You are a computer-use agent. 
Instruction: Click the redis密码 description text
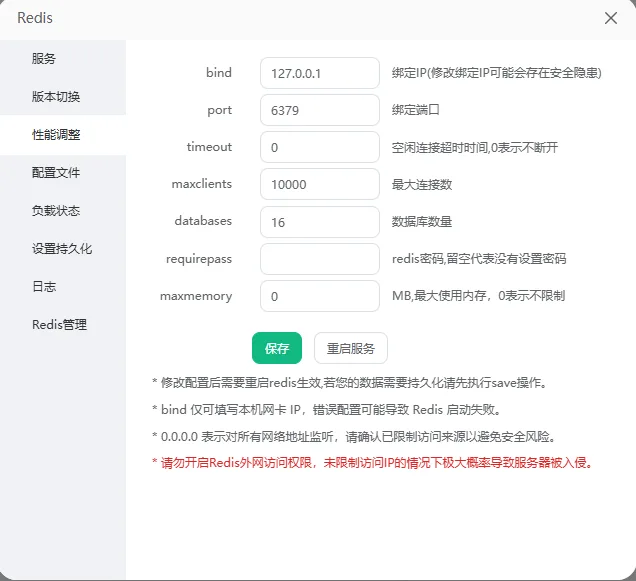tap(479, 259)
